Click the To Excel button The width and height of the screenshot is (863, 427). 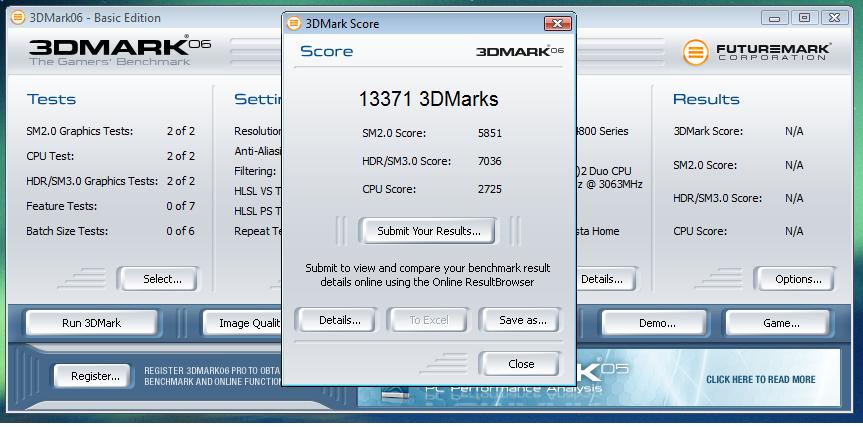[428, 320]
